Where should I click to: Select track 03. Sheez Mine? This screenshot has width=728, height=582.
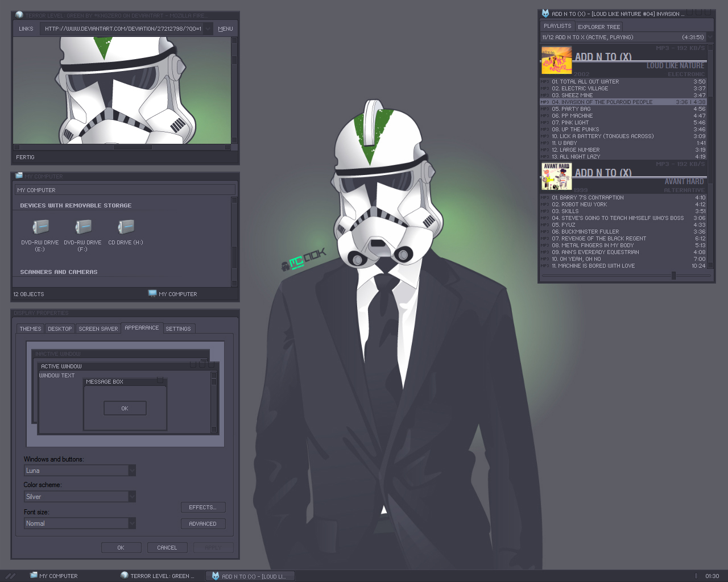click(623, 95)
